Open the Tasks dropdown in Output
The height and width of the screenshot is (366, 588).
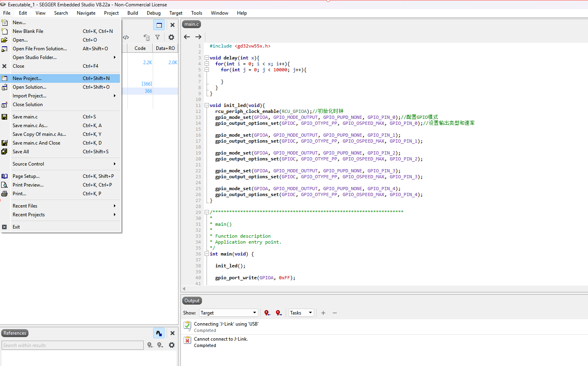pos(301,313)
